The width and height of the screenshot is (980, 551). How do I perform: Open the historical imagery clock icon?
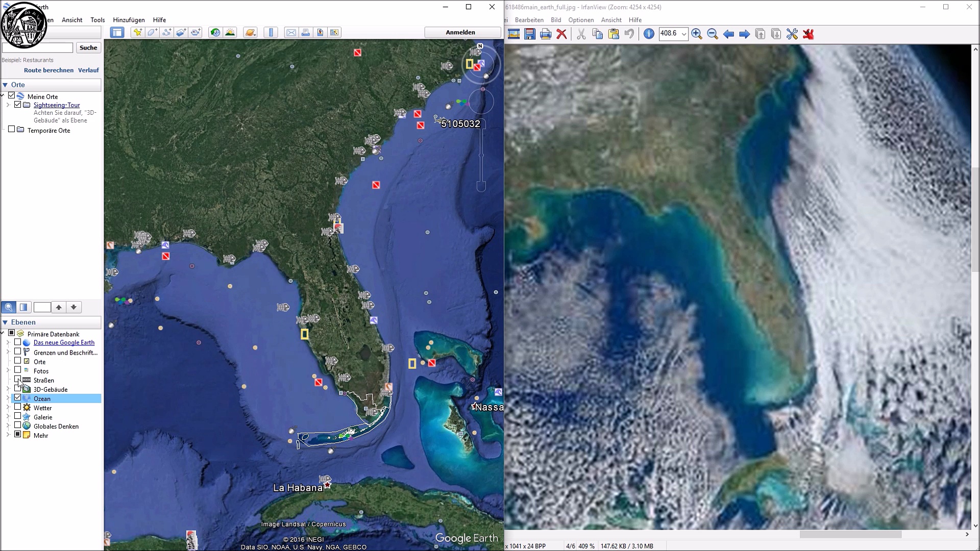[215, 33]
